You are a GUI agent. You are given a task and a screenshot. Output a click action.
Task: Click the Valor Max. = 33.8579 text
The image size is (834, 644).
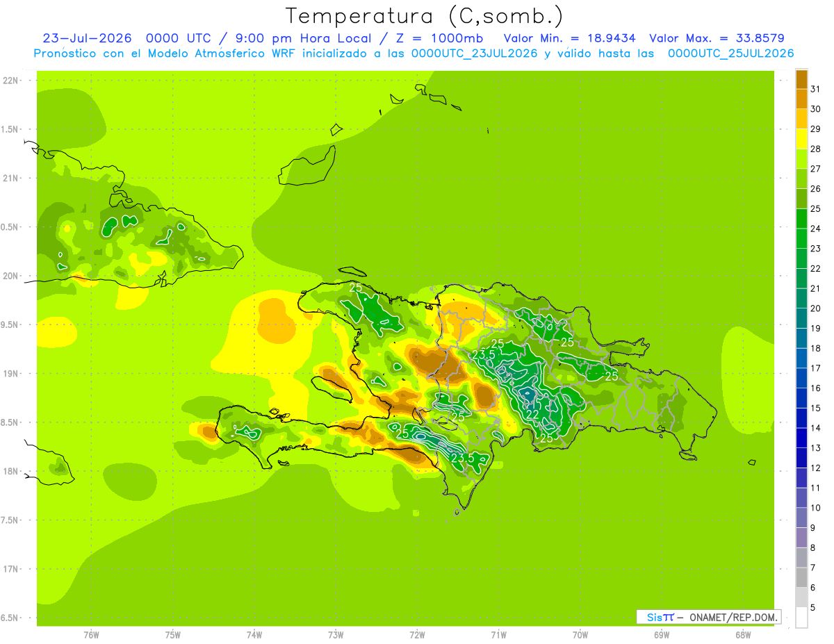coord(717,38)
